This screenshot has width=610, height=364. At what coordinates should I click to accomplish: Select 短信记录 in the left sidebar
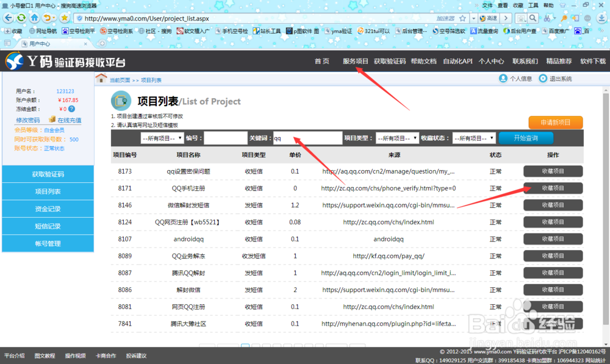[x=48, y=226]
